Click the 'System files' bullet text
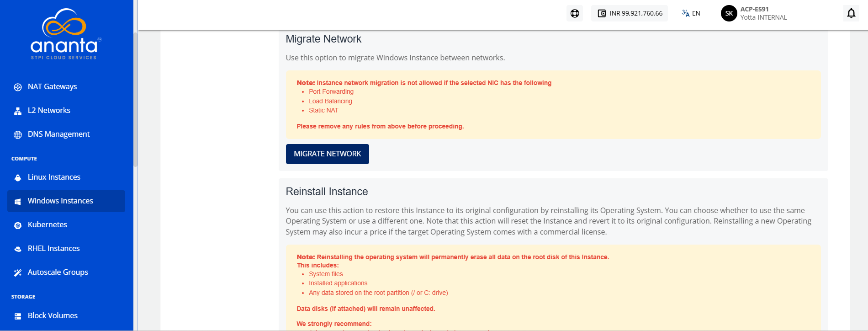 pos(326,274)
